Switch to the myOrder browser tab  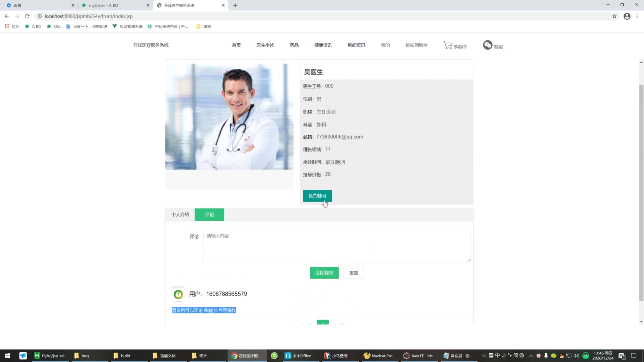(103, 5)
